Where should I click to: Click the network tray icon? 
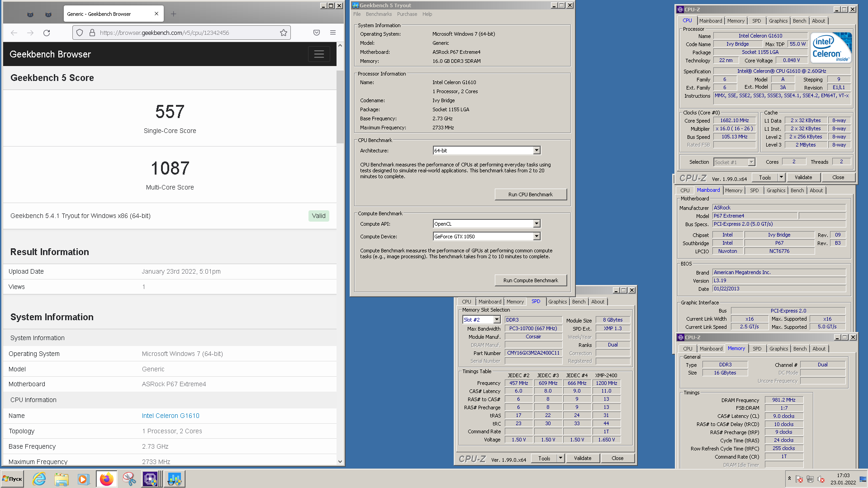pyautogui.click(x=810, y=479)
